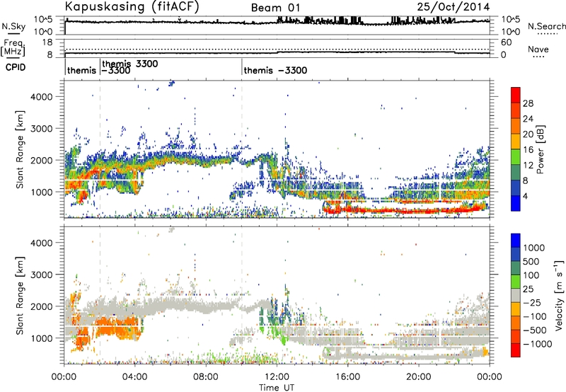Click the 20:00 time tick label
This screenshot has height=392, width=566.
point(419,377)
